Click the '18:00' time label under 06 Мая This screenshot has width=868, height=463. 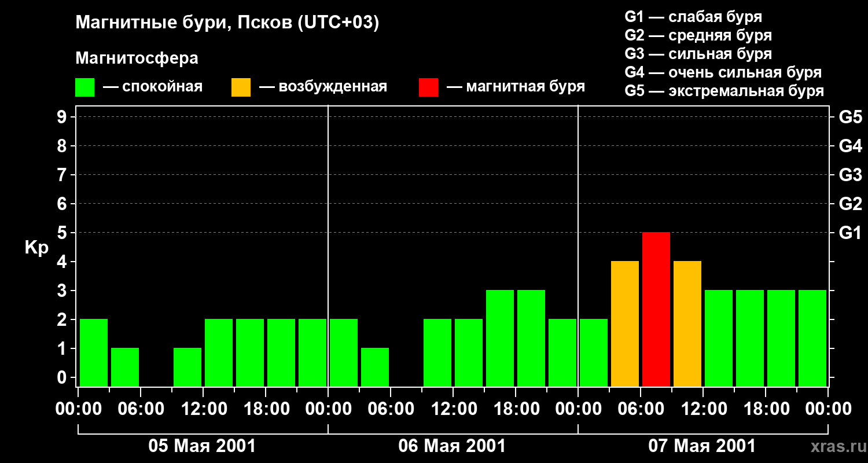[516, 409]
